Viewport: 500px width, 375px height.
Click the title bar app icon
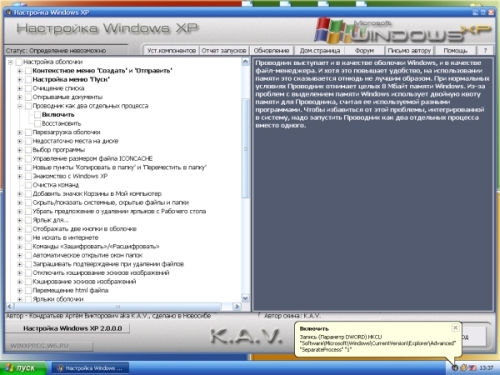(x=9, y=13)
